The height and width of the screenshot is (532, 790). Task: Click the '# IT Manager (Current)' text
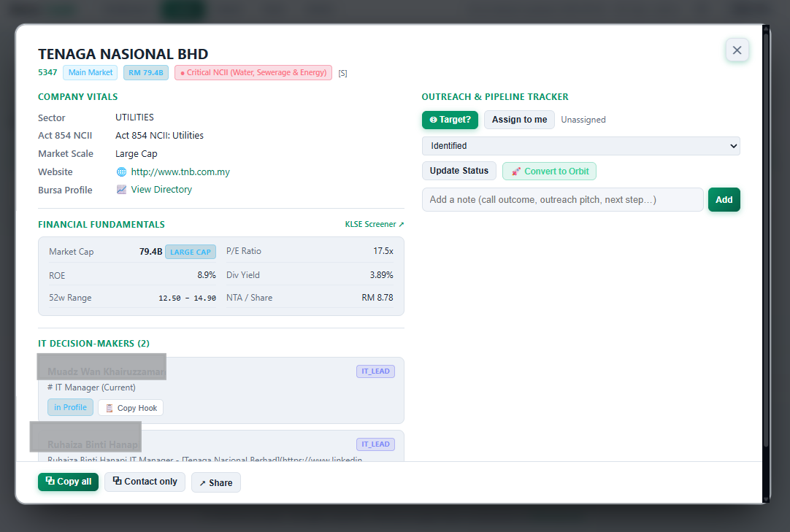coord(92,388)
